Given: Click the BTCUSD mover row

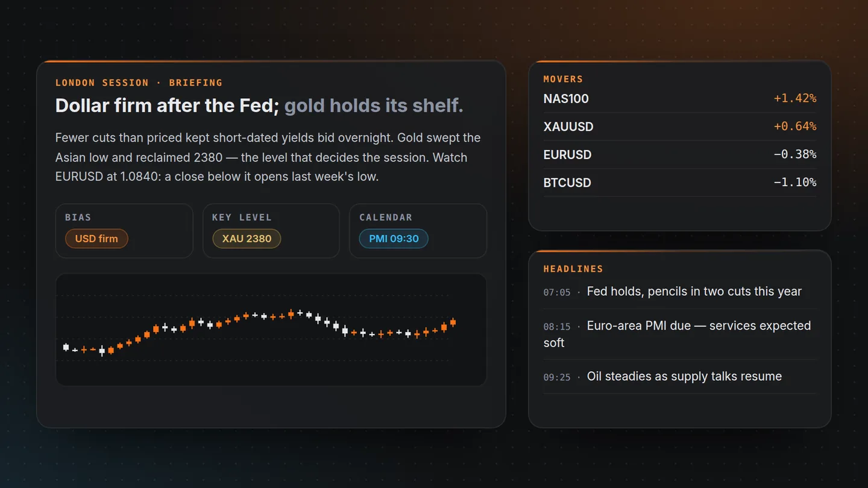Looking at the screenshot, I should click(680, 183).
